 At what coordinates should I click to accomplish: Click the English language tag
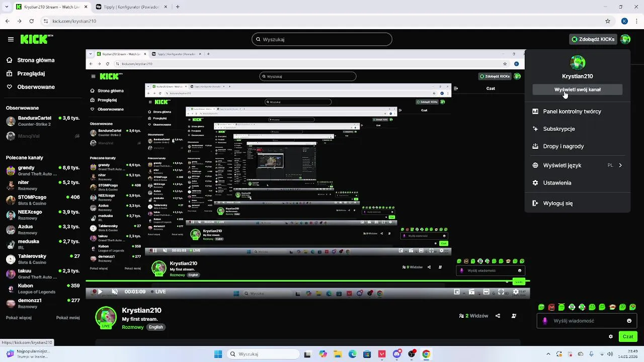[x=156, y=327]
